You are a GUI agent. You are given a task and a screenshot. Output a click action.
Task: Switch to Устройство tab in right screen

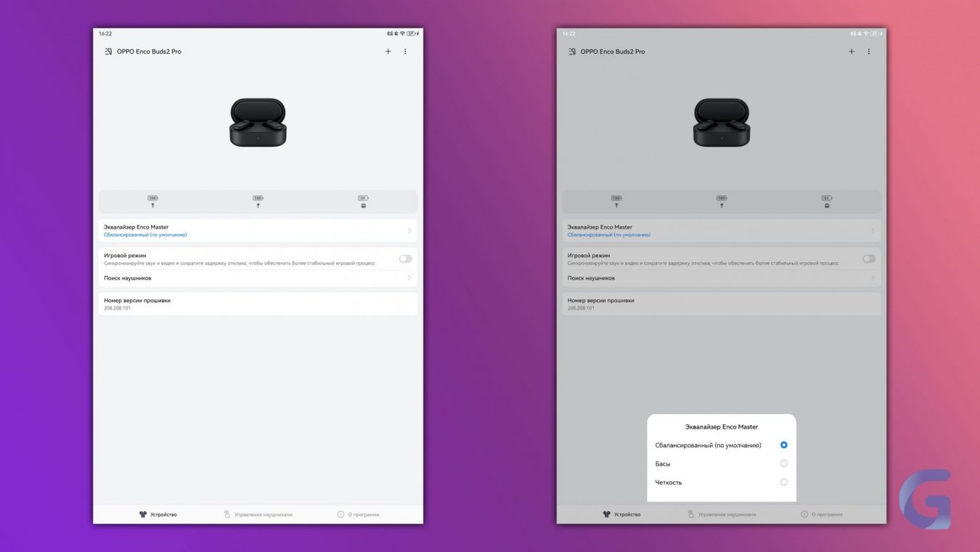[622, 514]
